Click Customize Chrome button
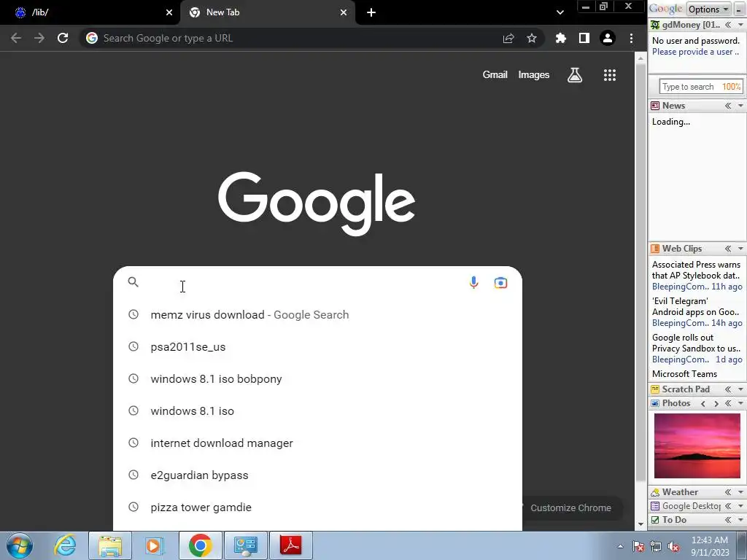The image size is (747, 560). (x=570, y=507)
